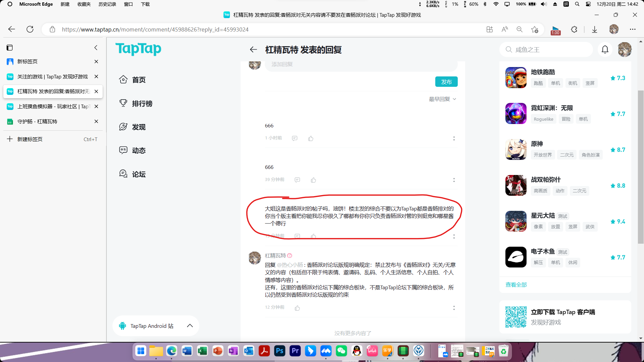The width and height of the screenshot is (644, 362).
Task: Collapse the vertical tabs pane
Action: (x=96, y=48)
